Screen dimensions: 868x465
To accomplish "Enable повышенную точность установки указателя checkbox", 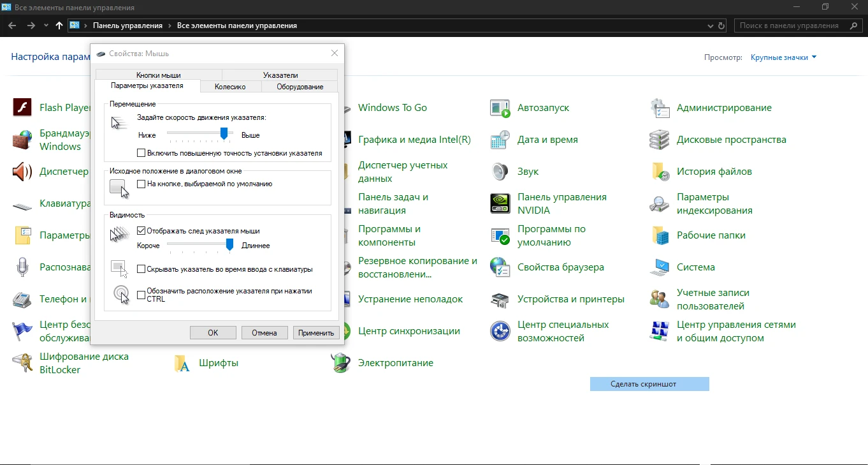I will [141, 153].
